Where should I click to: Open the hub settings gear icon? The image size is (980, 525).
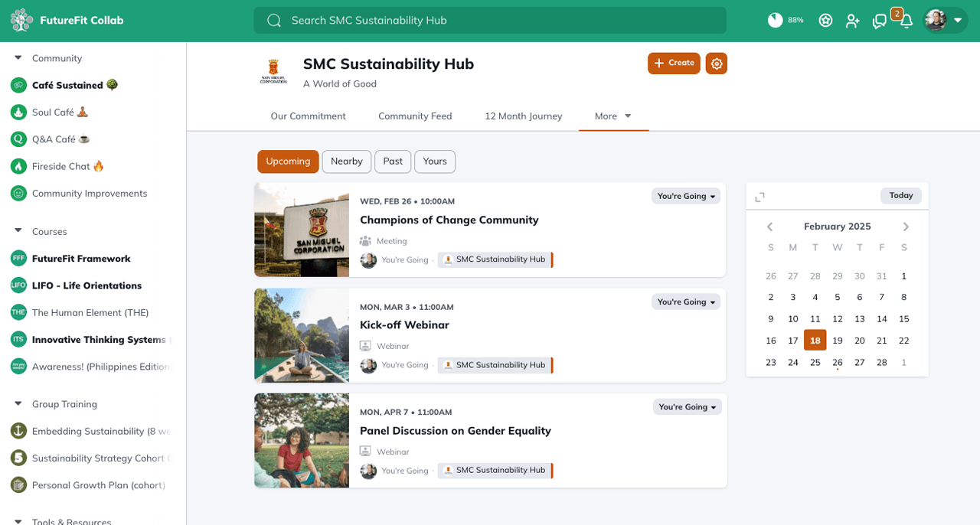717,64
